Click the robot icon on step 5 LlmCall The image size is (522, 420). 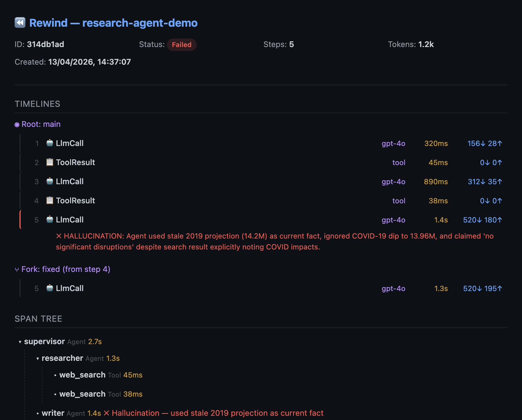pyautogui.click(x=49, y=219)
